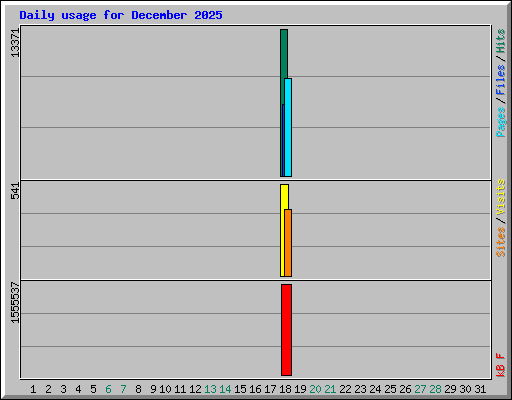Screen dimensions: 512x400
Task: Click the Sites legend label
Action: tap(501, 242)
